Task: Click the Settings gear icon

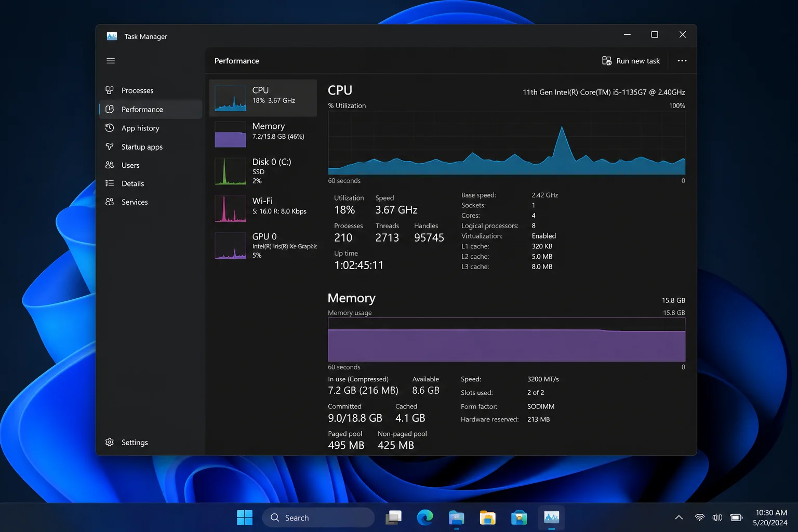Action: tap(110, 442)
